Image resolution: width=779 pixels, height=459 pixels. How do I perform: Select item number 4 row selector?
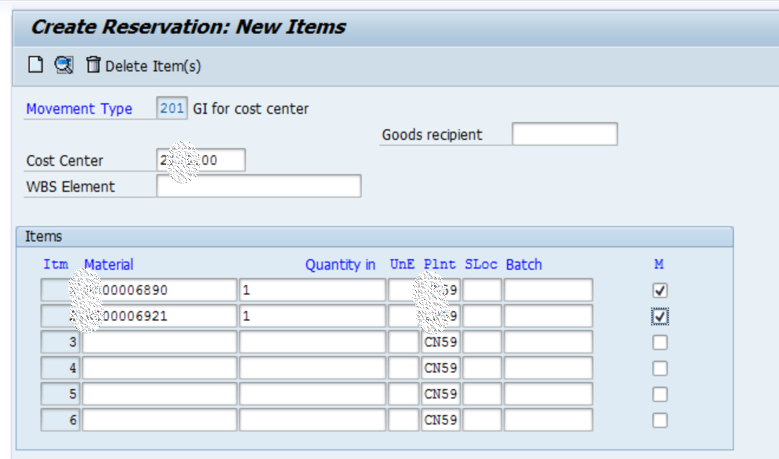60,368
